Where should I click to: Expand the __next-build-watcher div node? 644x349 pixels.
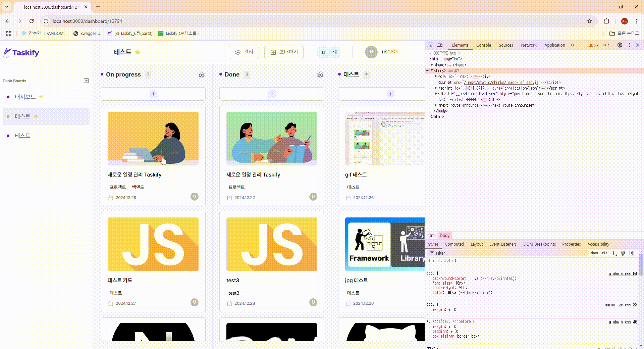point(436,94)
